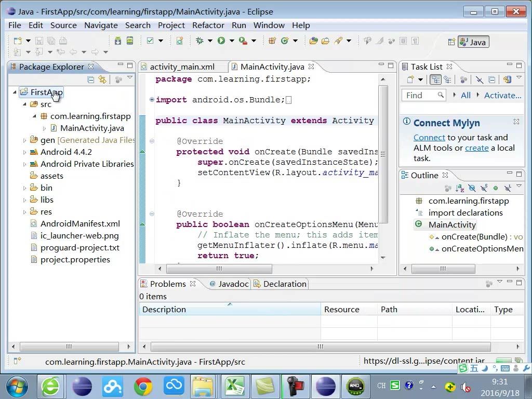The width and height of the screenshot is (532, 399).
Task: Click the New wizard icon in main toolbar
Action: point(18,41)
